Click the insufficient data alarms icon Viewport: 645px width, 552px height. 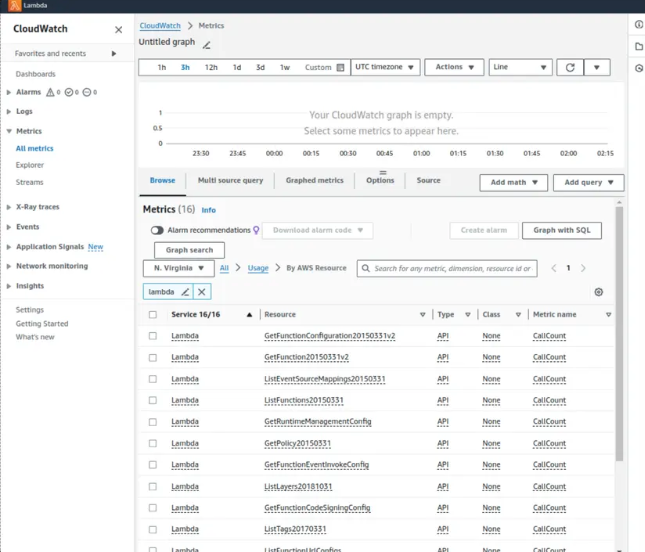click(87, 92)
